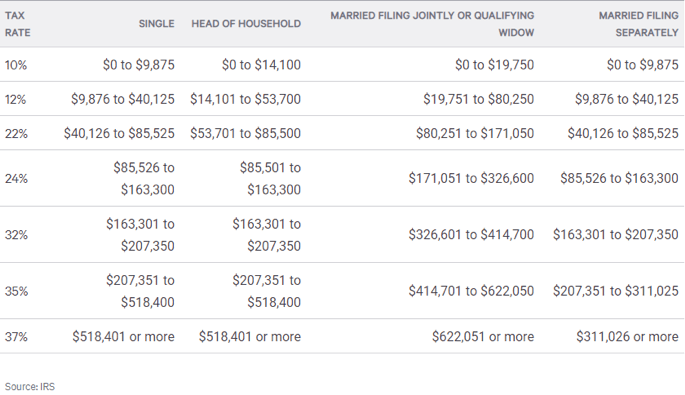Click the 37% tax rate cell
Screen dimensions: 685x395
tap(16, 337)
